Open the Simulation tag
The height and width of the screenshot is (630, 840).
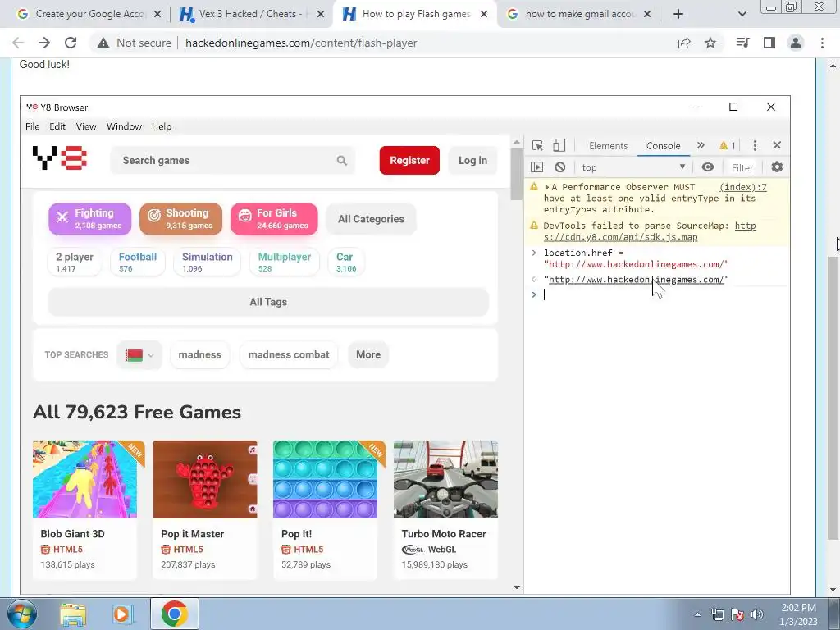point(207,262)
